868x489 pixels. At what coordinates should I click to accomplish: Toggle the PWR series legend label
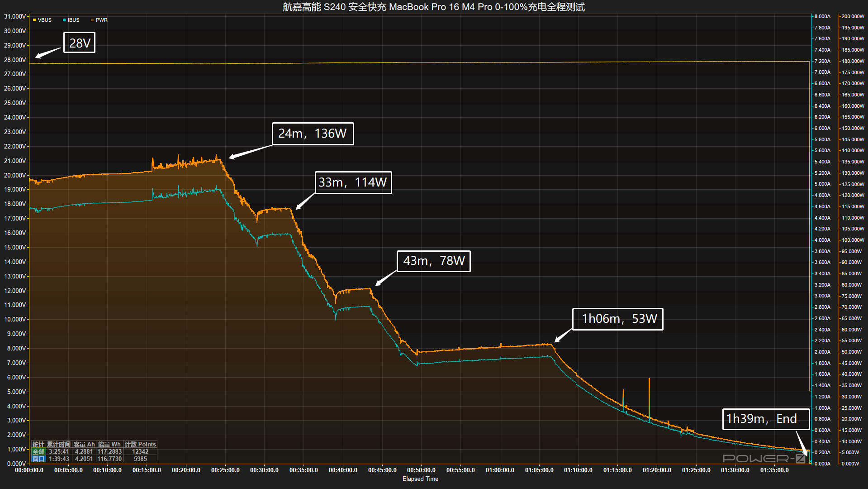(102, 20)
